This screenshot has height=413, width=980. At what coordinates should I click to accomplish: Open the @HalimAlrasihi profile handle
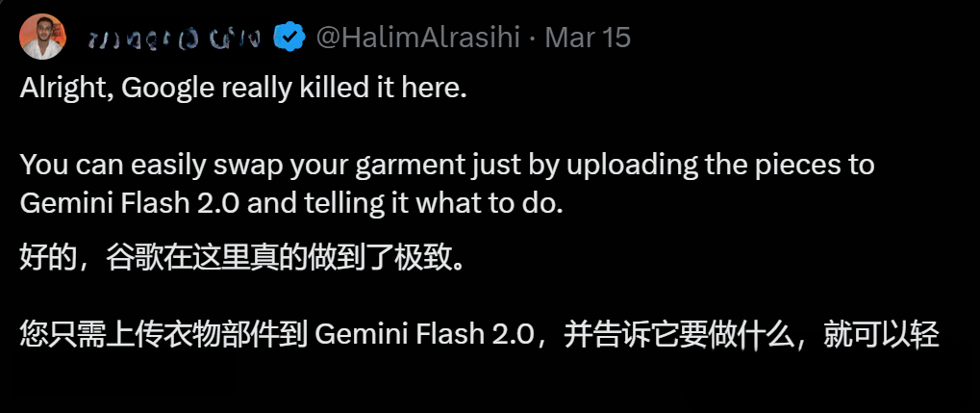coord(418,38)
